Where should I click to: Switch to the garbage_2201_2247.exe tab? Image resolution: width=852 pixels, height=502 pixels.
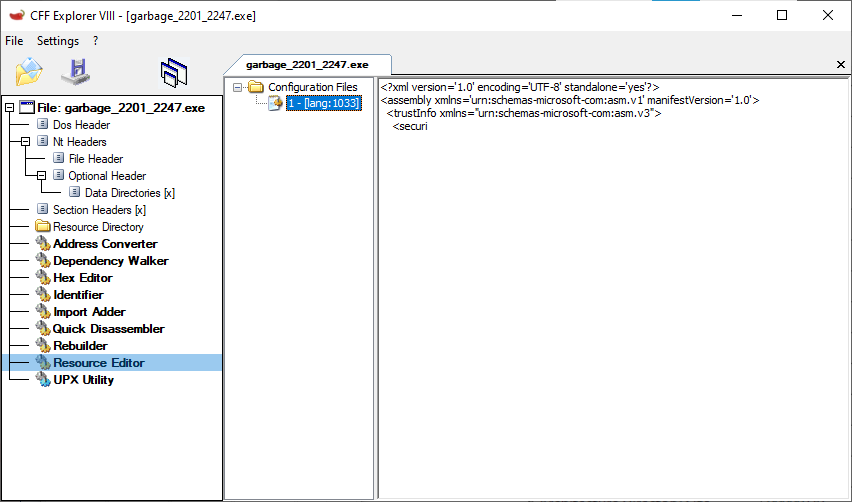[307, 64]
